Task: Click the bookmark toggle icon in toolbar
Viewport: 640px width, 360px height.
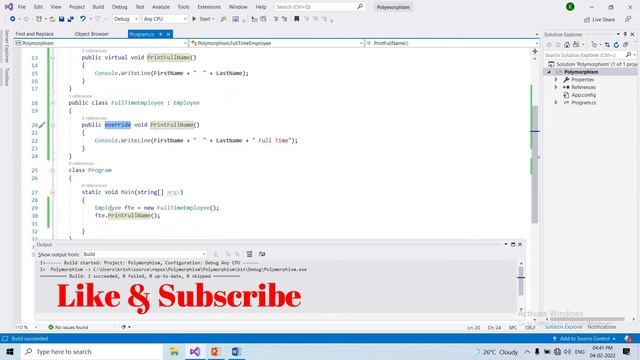Action: coord(297,19)
